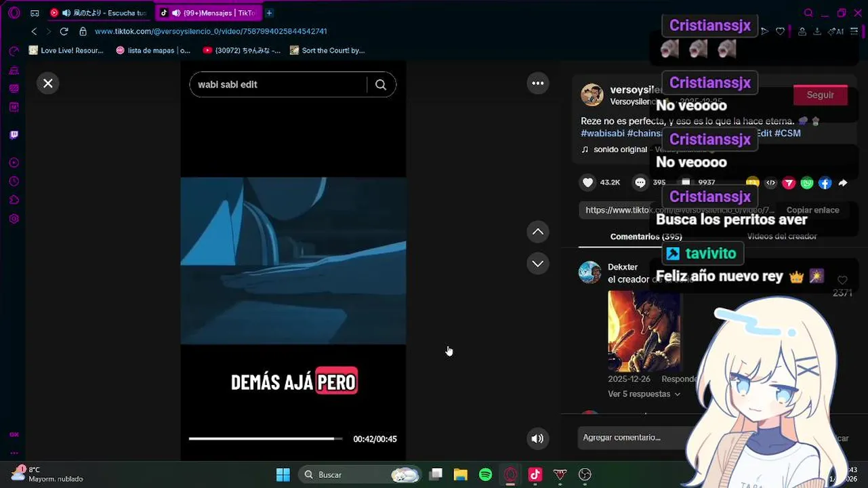Open Twitch in the Opera sidebar
This screenshot has width=868, height=488.
point(14,135)
